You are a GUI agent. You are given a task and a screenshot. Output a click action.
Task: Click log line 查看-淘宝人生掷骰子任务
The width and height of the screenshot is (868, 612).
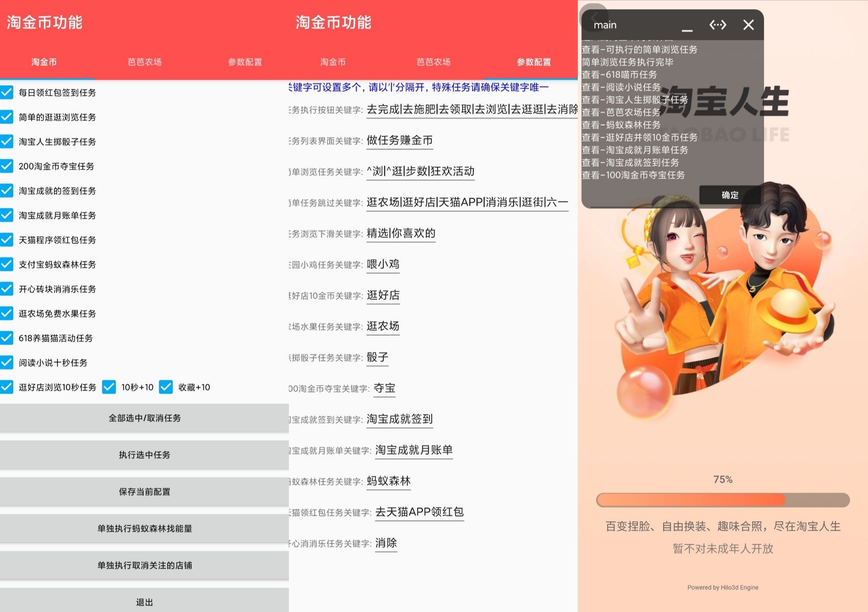[x=634, y=100]
